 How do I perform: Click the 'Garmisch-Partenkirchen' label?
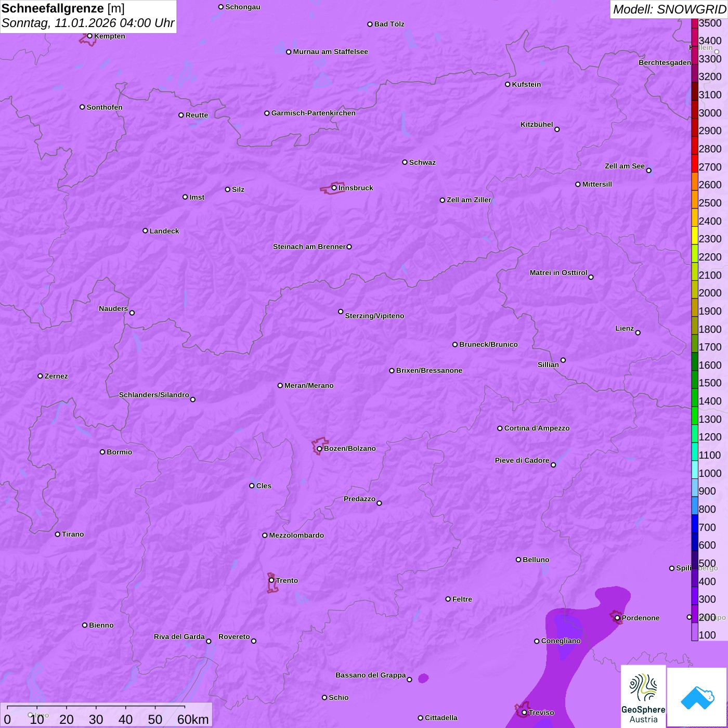(x=314, y=113)
